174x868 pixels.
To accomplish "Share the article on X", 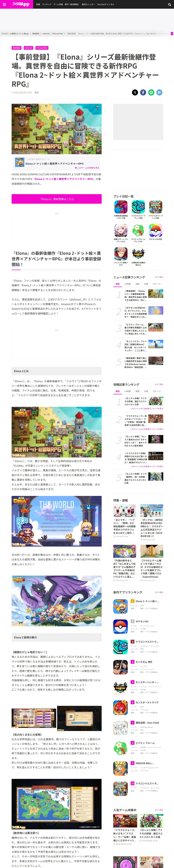I will click(135, 92).
